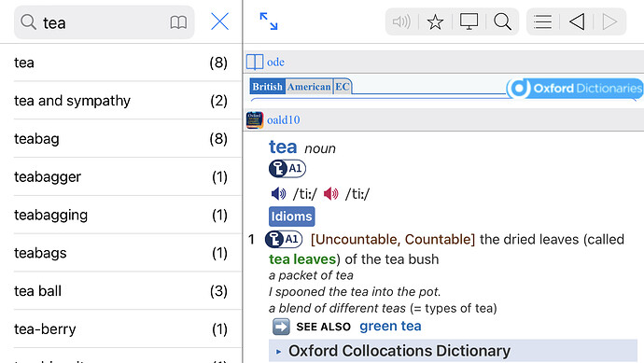The width and height of the screenshot is (644, 363).
Task: Open the 'tea leaves' green link
Action: coord(302,259)
